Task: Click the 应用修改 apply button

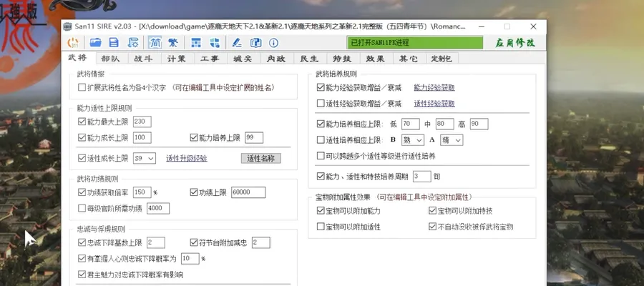Action: (x=515, y=43)
